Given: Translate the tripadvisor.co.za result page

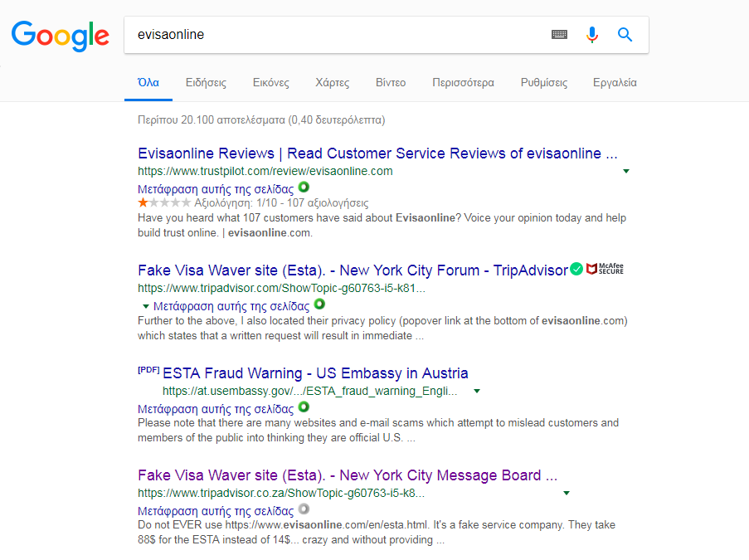Looking at the screenshot, I should click(x=216, y=511).
